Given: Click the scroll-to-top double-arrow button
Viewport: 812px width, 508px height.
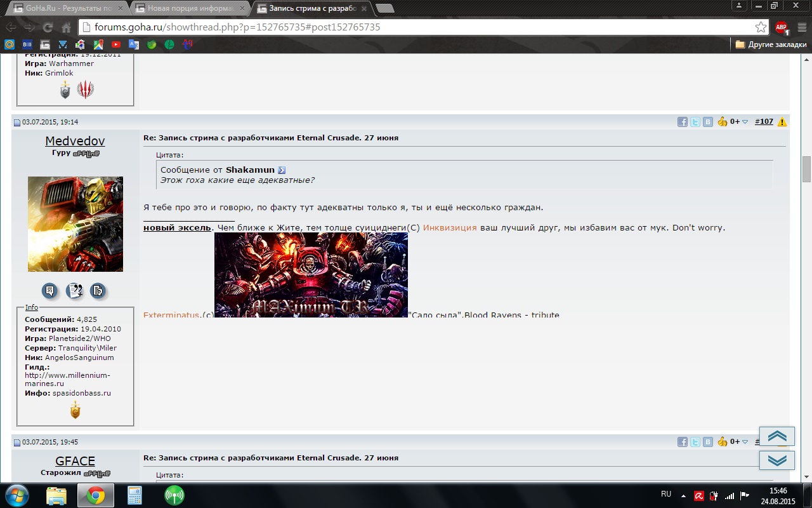Looking at the screenshot, I should [x=776, y=436].
